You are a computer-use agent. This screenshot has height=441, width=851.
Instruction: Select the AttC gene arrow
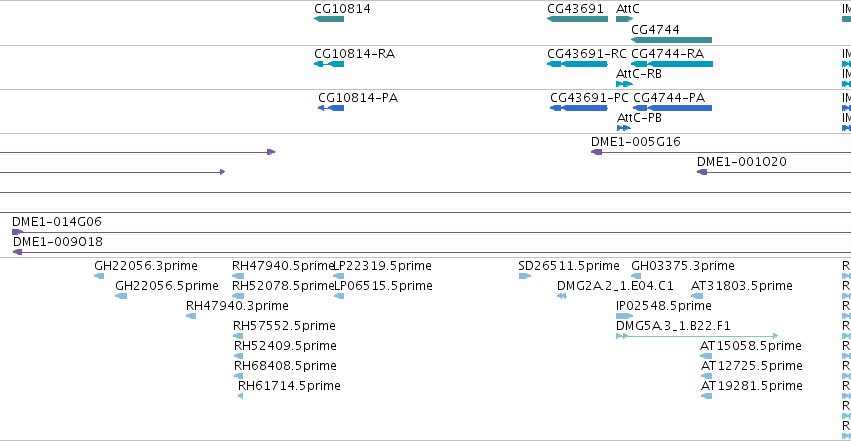[x=625, y=19]
